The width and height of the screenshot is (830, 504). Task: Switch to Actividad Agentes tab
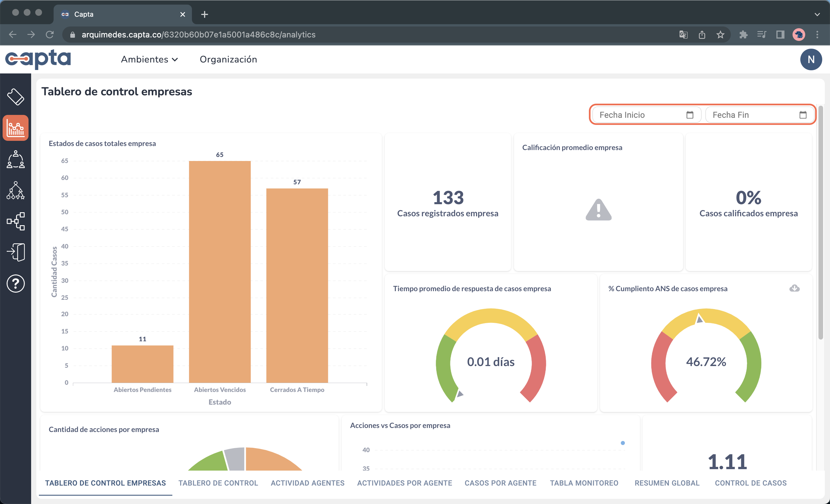(x=307, y=483)
